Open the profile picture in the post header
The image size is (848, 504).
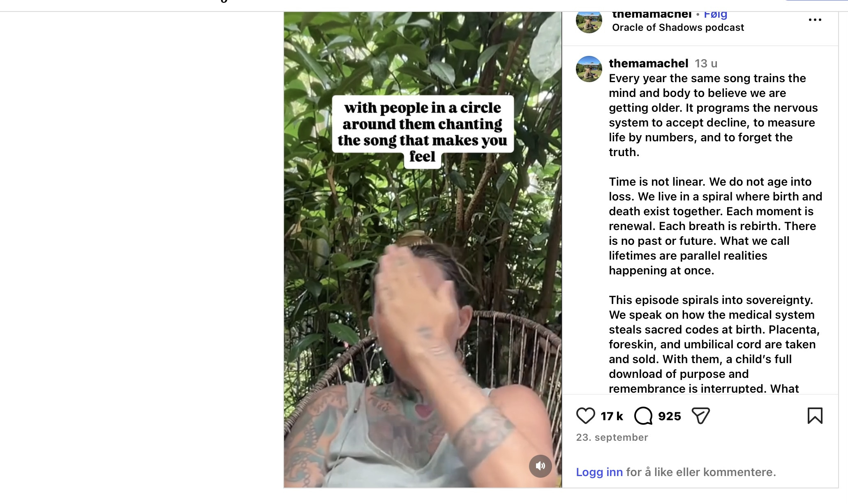point(589,21)
